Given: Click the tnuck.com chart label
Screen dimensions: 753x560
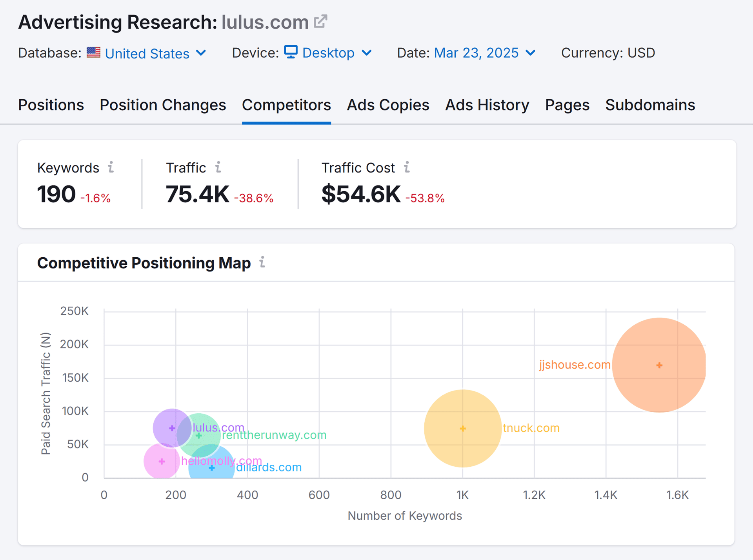Looking at the screenshot, I should 531,428.
